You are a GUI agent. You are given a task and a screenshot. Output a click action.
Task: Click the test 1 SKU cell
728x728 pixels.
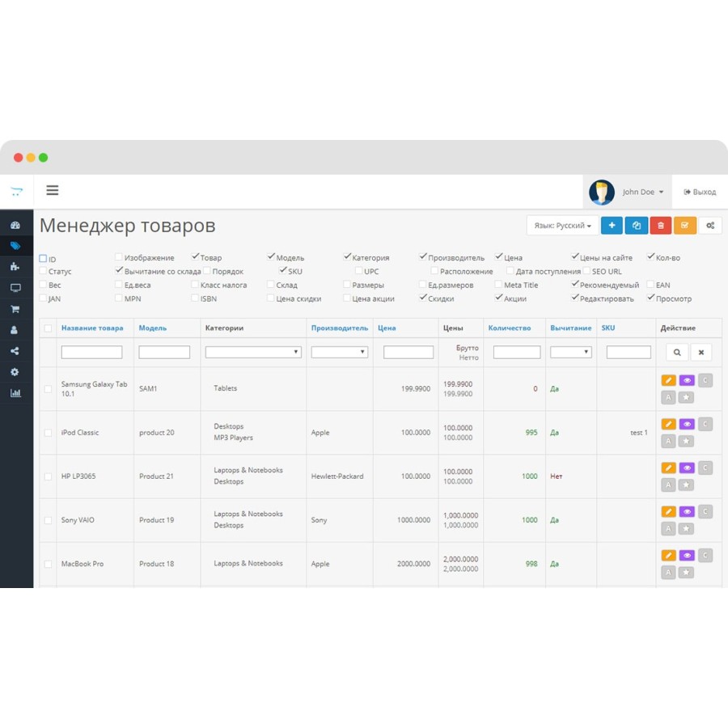pos(638,432)
